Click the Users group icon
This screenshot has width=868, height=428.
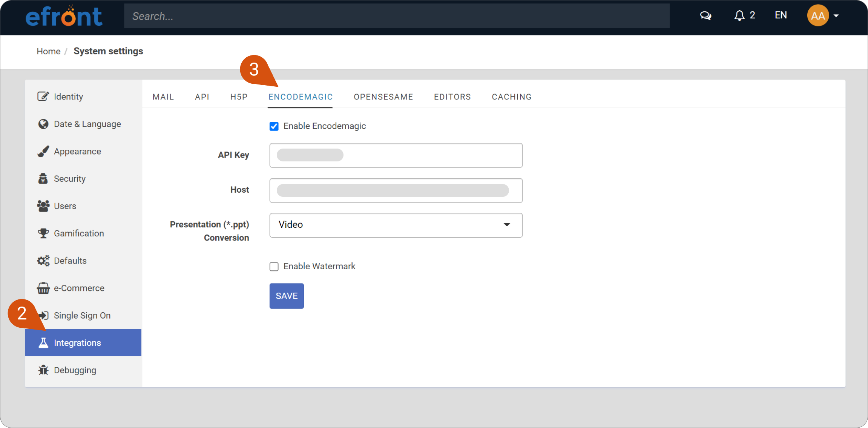43,206
